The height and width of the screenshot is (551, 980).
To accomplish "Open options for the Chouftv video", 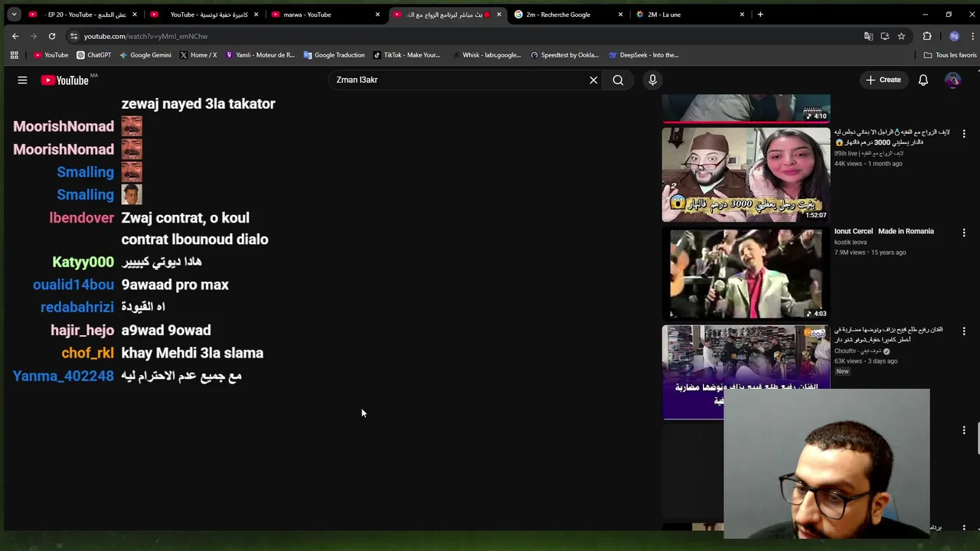I will pos(964,331).
